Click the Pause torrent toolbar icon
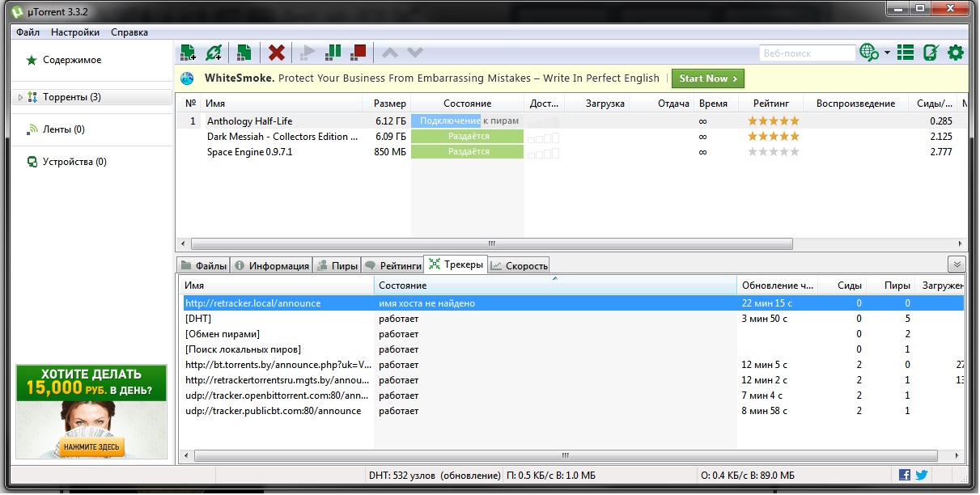 (x=333, y=53)
